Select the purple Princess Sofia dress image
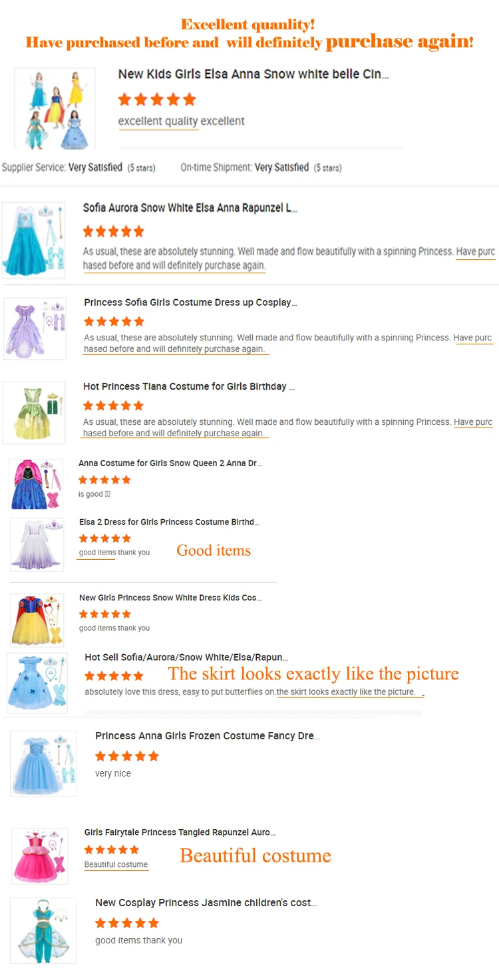Viewport: 499px width, 980px height. 35,328
